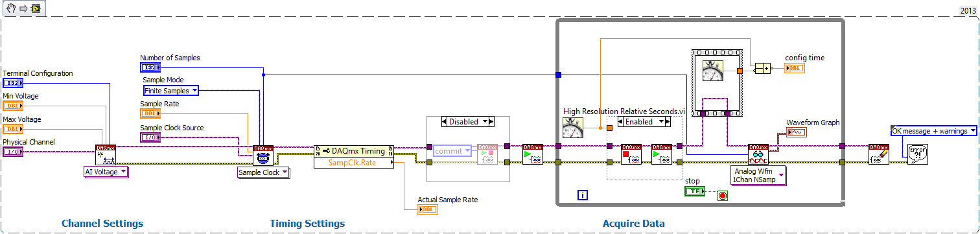This screenshot has height=234, width=980.
Task: Open the Disabled case selector label menu
Action: pyautogui.click(x=468, y=121)
